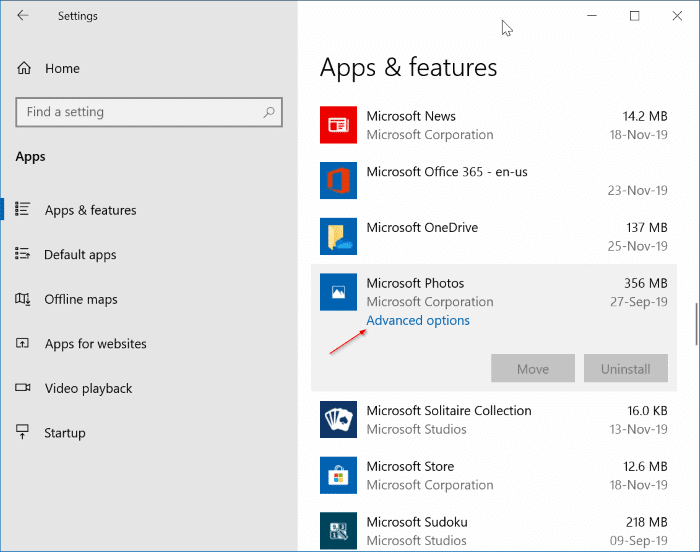This screenshot has height=552, width=700.
Task: Open Offline maps section
Action: click(x=81, y=299)
